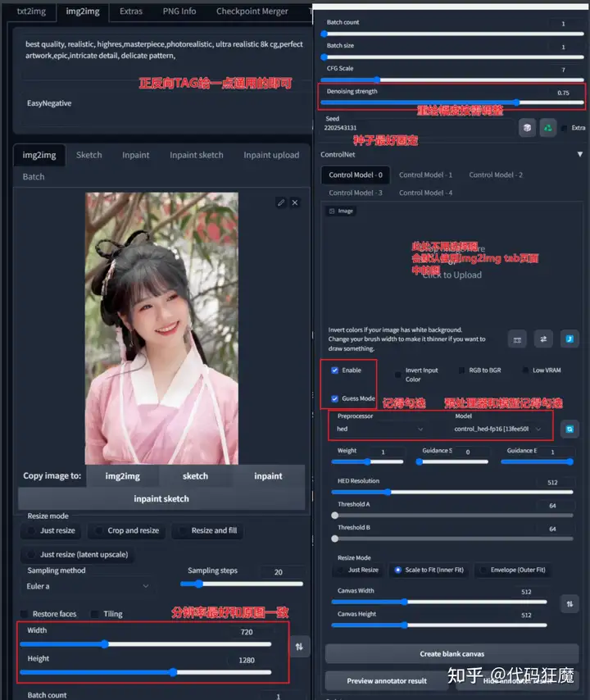This screenshot has height=700, width=590.
Task: Select the Control Model - 1 tab
Action: [x=425, y=175]
